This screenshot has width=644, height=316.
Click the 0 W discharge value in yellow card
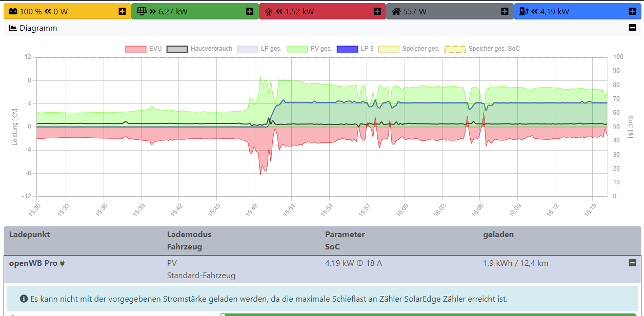(x=61, y=11)
